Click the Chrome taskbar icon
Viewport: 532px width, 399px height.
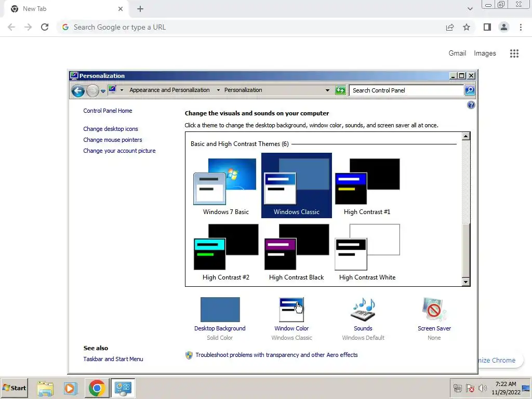pyautogui.click(x=97, y=388)
